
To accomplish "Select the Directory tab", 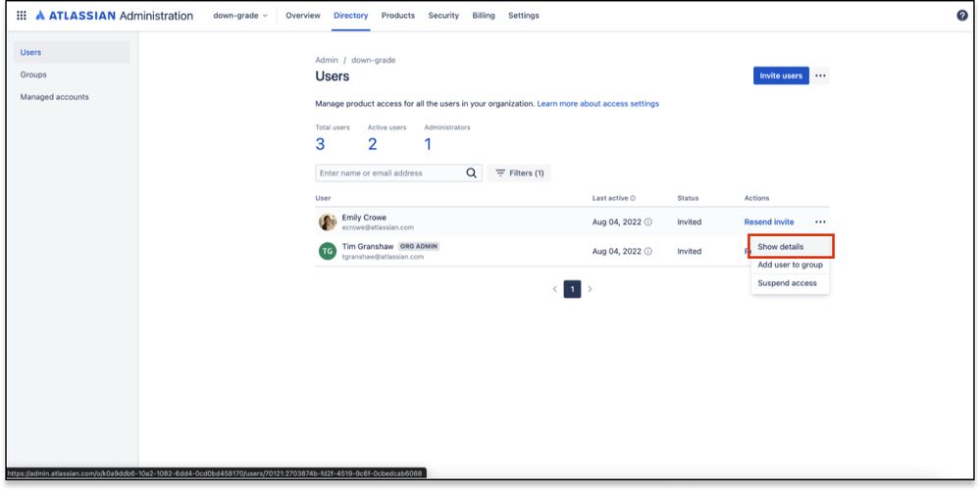I will pos(350,16).
